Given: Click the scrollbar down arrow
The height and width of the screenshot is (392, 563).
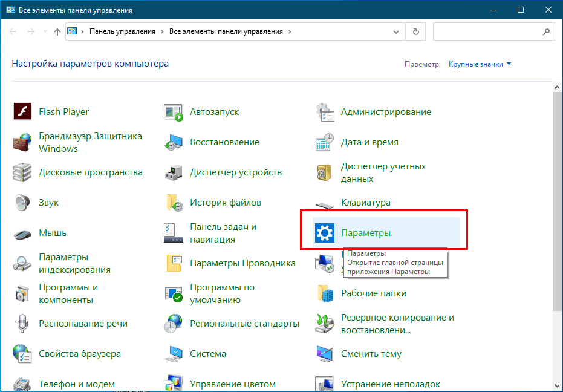Looking at the screenshot, I should pos(557,386).
